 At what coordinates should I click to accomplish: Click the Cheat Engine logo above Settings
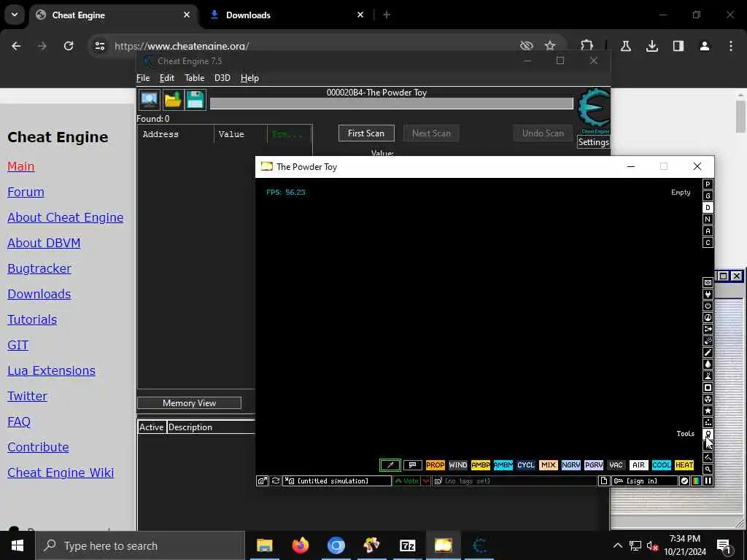click(594, 111)
